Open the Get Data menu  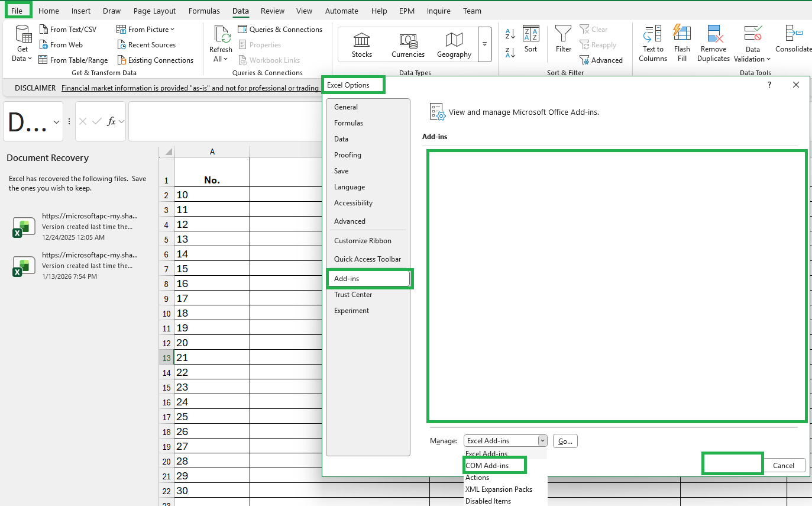22,43
